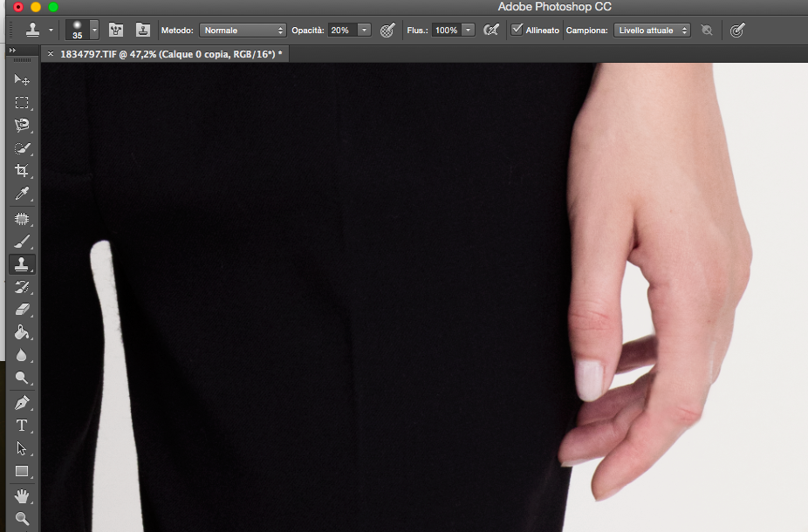Activate the Eyedropper tool

point(22,194)
